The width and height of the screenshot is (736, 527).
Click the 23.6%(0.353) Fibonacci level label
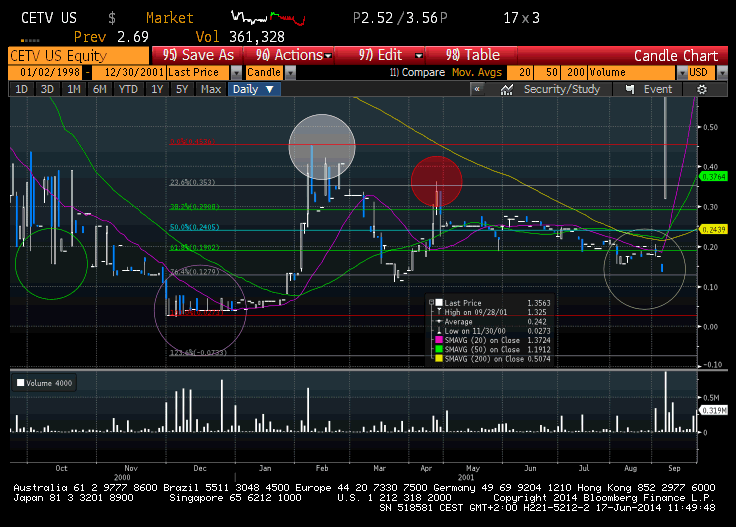tap(192, 182)
